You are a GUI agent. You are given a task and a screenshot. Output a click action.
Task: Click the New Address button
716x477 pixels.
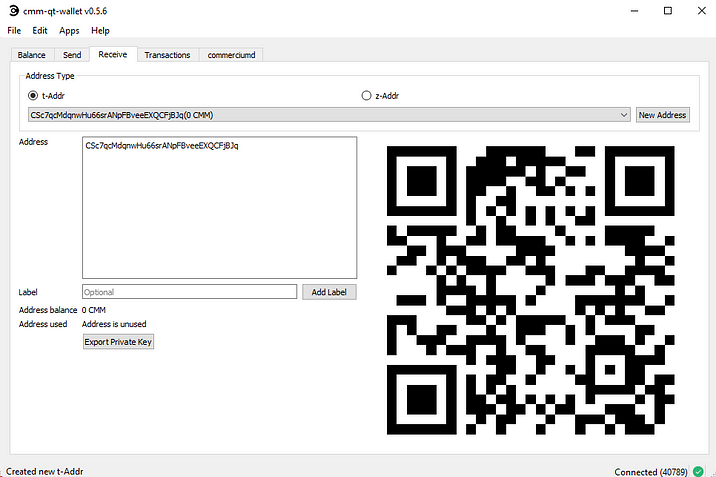point(663,115)
